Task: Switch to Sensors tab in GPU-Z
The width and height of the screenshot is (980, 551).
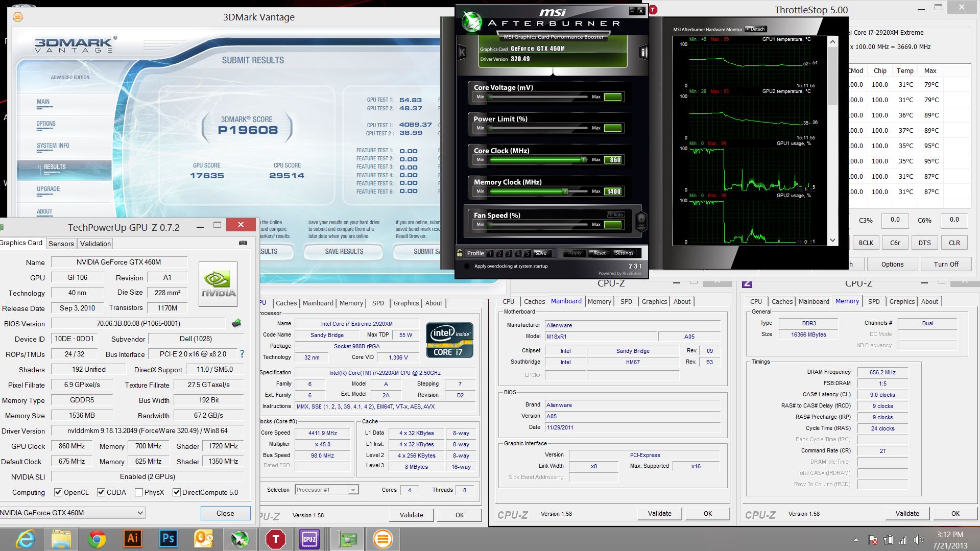Action: pos(61,244)
